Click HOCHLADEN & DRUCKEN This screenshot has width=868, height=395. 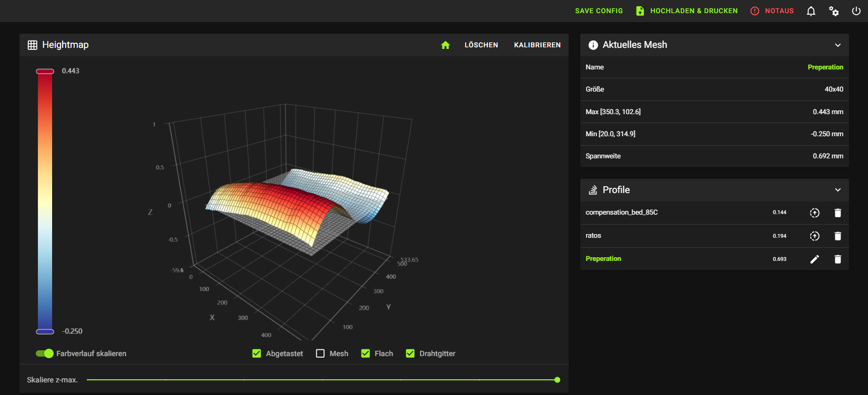coord(687,11)
